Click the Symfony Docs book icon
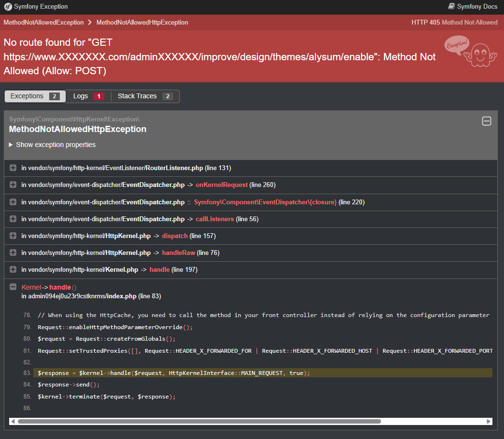The image size is (504, 439). pyautogui.click(x=451, y=6)
